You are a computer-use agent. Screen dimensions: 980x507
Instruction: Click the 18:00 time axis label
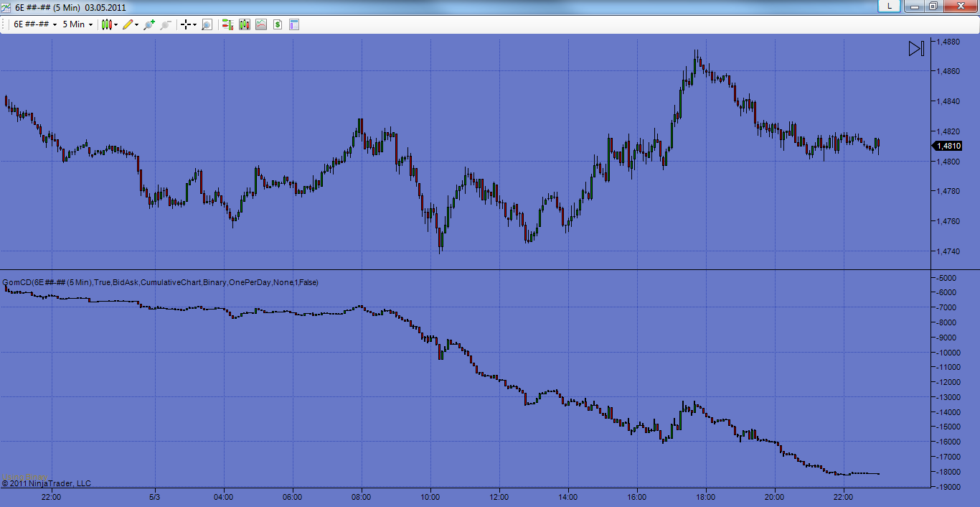705,496
